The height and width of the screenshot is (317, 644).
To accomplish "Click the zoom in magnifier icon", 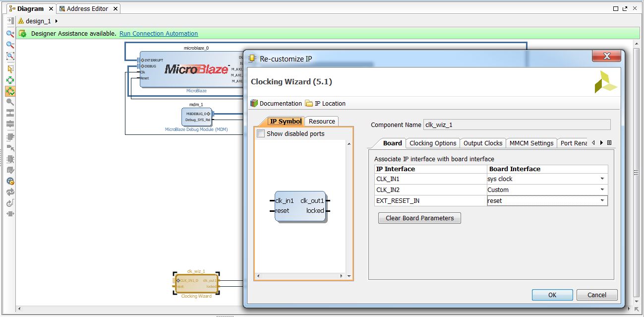I will 10,34.
